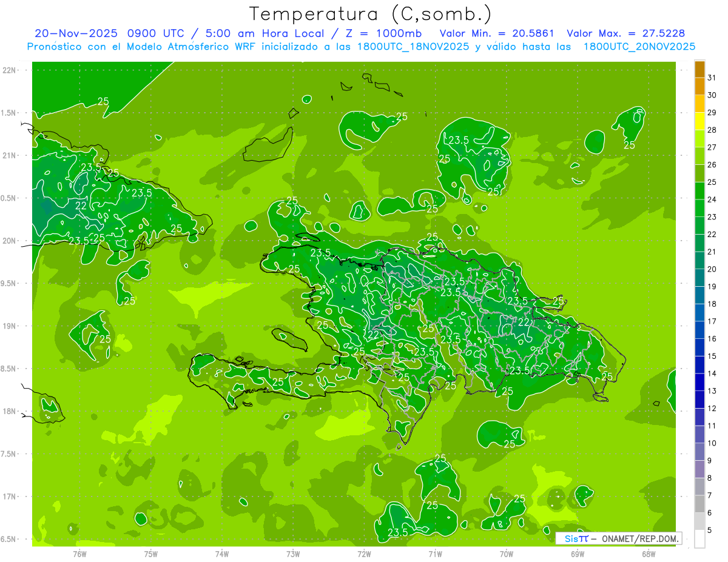728x562 pixels.
Task: Click the 76W longitude axis label
Action: pos(79,554)
